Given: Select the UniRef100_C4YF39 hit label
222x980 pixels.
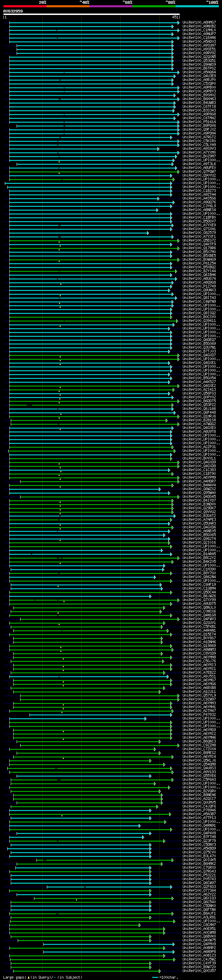Looking at the screenshot, I should pyautogui.click(x=199, y=963).
